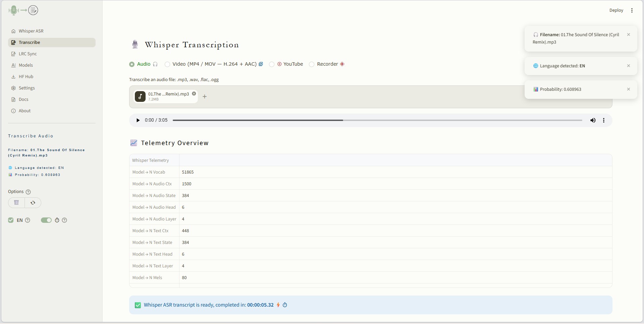The height and width of the screenshot is (324, 644).
Task: Open the audio player more-options menu
Action: (x=604, y=120)
